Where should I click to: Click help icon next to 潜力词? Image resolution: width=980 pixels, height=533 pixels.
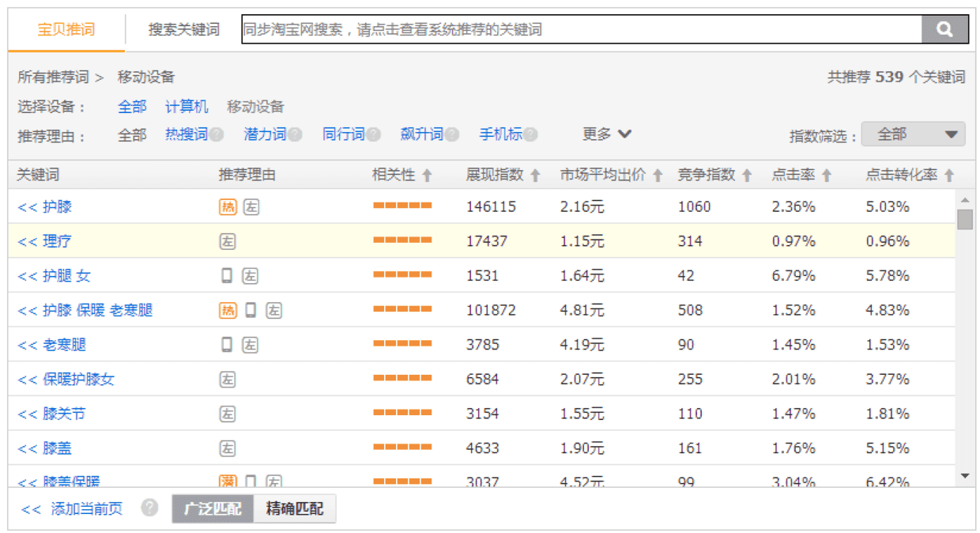[295, 134]
